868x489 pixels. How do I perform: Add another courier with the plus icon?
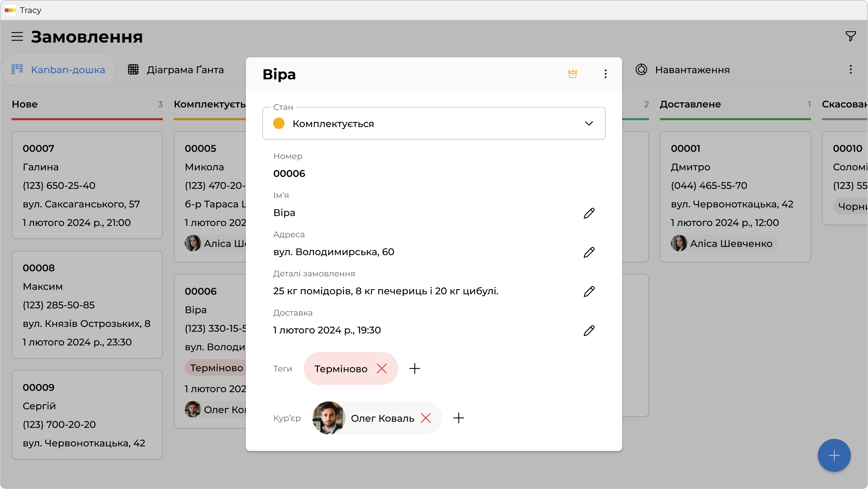point(458,418)
